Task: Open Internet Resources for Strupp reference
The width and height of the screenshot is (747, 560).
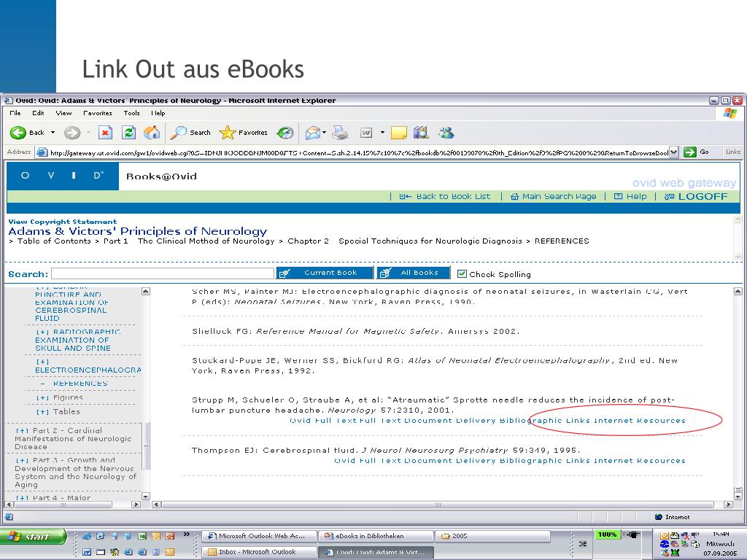Action: click(x=639, y=421)
